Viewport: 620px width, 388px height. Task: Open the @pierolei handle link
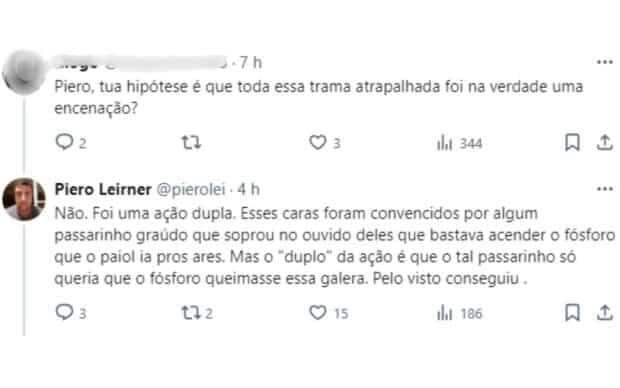click(x=191, y=190)
